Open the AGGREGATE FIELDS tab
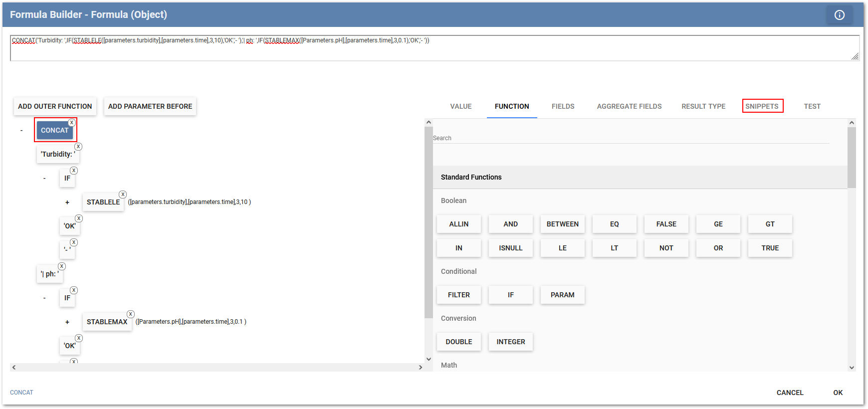Viewport: 868px width, 409px height. pos(629,106)
